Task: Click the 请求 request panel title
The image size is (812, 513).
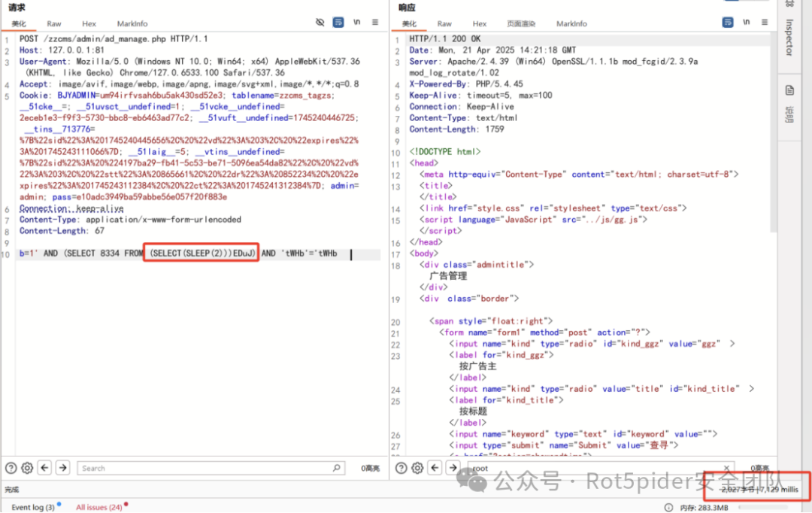Action: click(x=17, y=8)
